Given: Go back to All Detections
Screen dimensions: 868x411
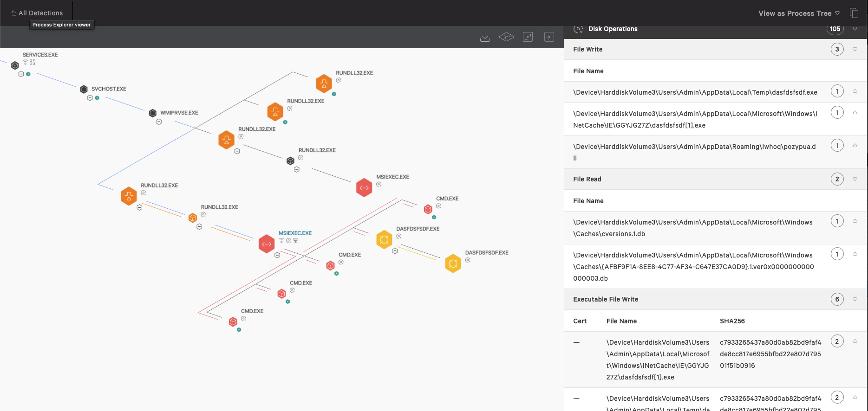Looking at the screenshot, I should [x=37, y=13].
